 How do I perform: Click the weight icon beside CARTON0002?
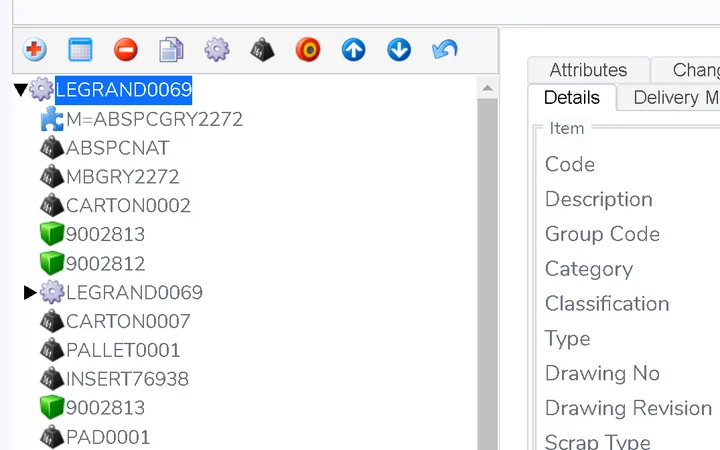tap(52, 206)
